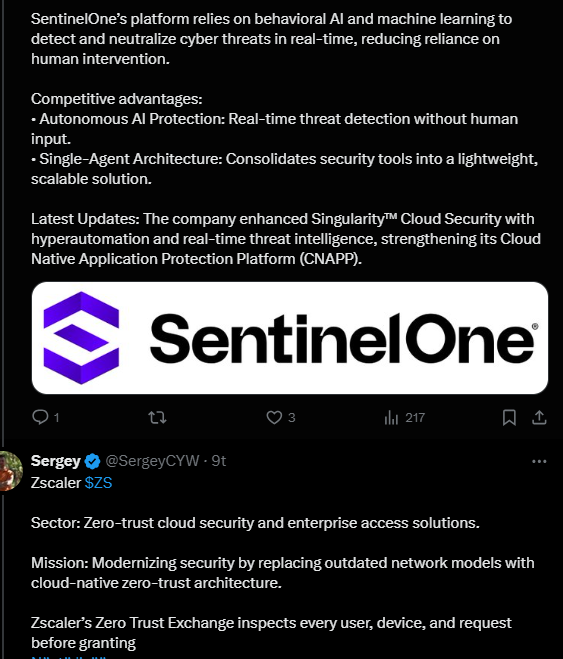
Task: Open the $ZS cashtag link
Action: [x=98, y=483]
